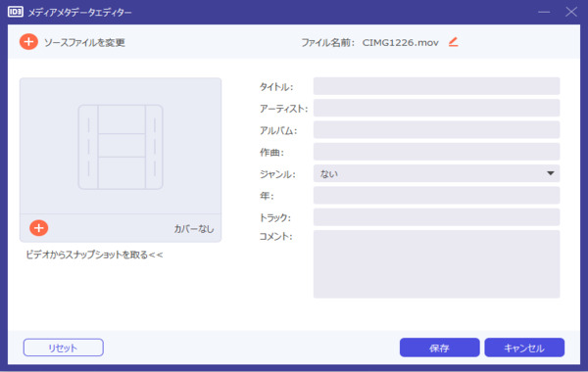
Task: Click the キャンセル button
Action: [x=524, y=348]
